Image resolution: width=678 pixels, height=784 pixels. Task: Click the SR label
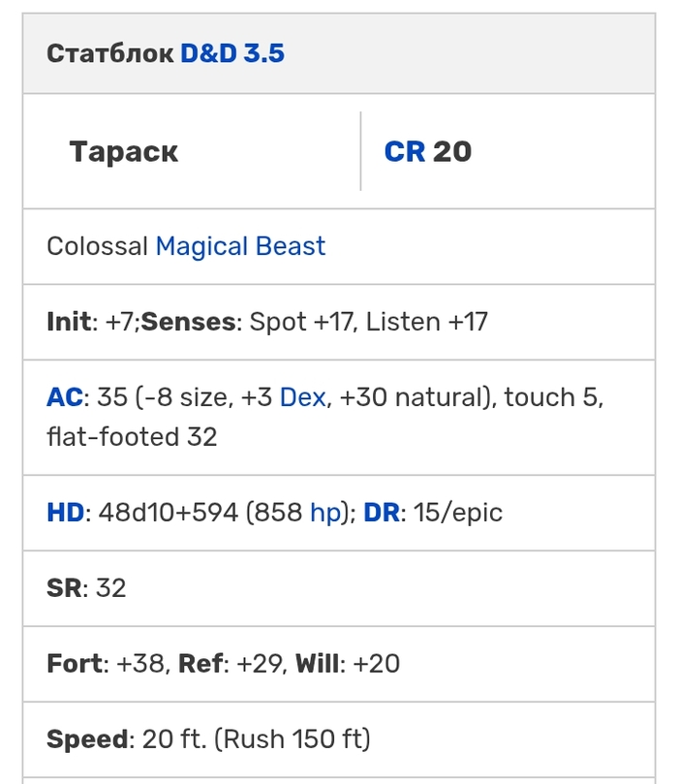[x=64, y=588]
